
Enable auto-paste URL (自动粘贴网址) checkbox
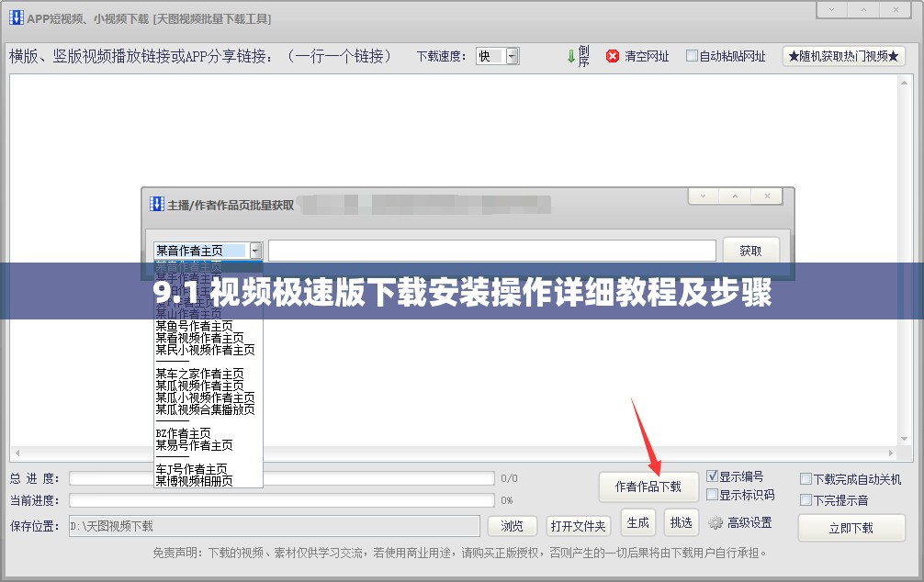point(692,56)
